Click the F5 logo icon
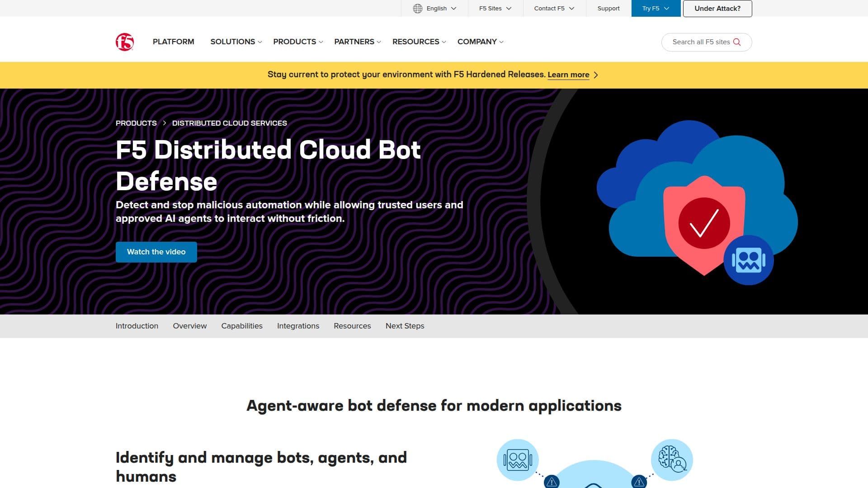 click(x=124, y=42)
